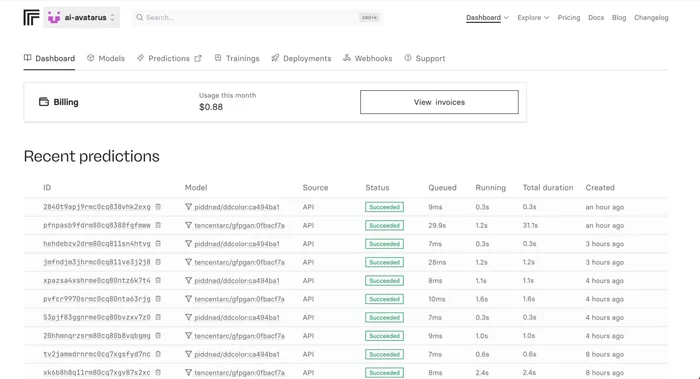Click the model icon in the hehdebzv2drm row

pos(188,243)
